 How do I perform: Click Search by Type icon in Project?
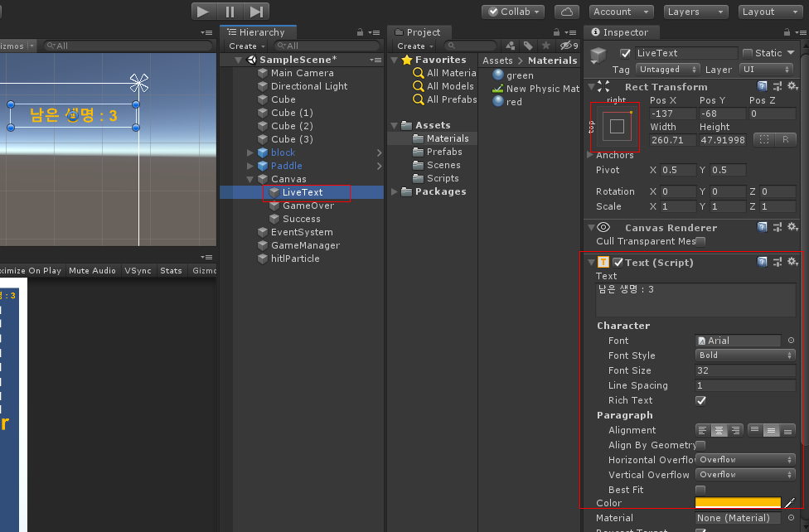[x=511, y=46]
